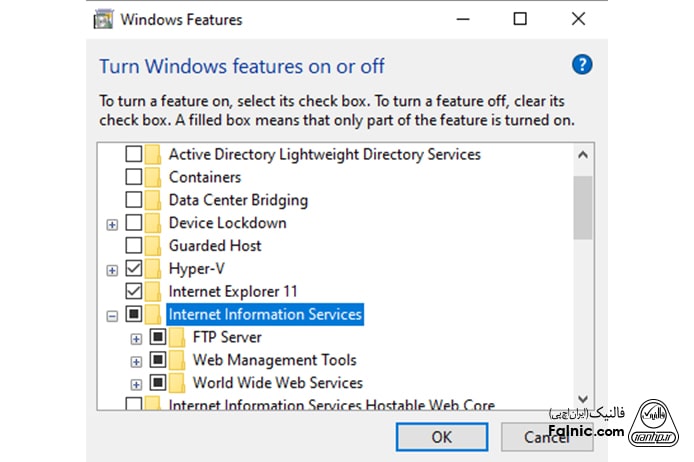
Task: Click the Containers folder icon
Action: point(153,177)
